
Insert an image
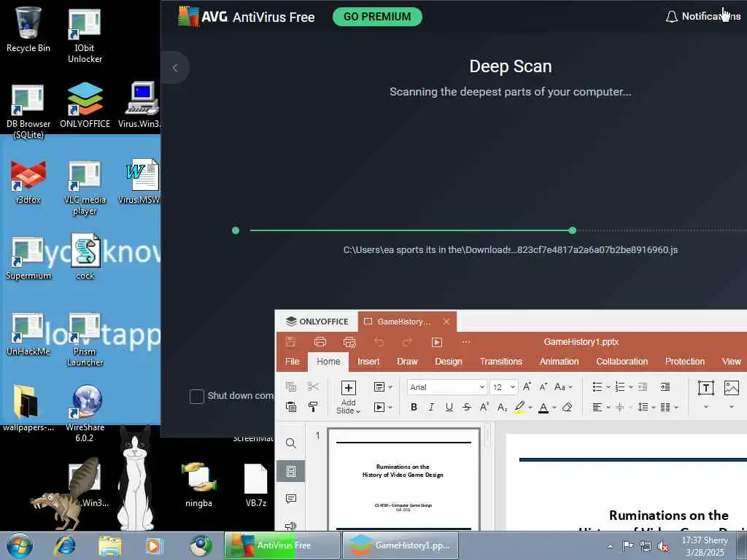pos(731,388)
